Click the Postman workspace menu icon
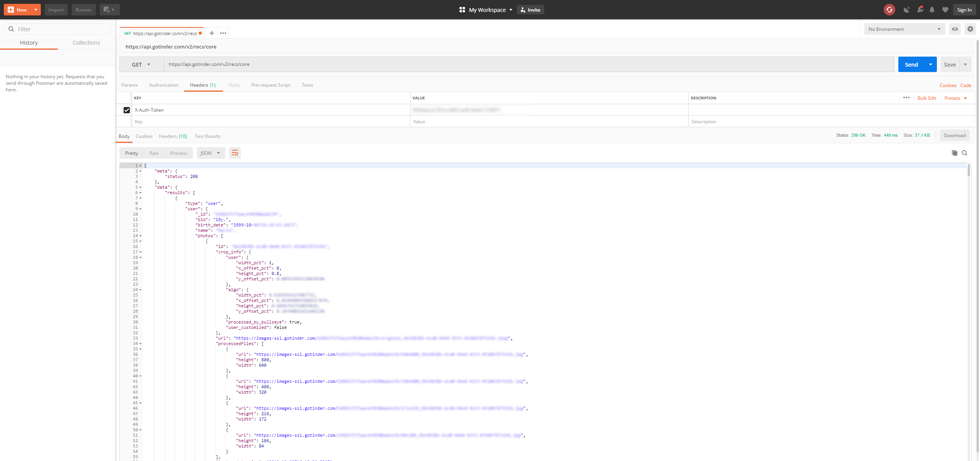Screen dimensions: 980x461 point(462,9)
